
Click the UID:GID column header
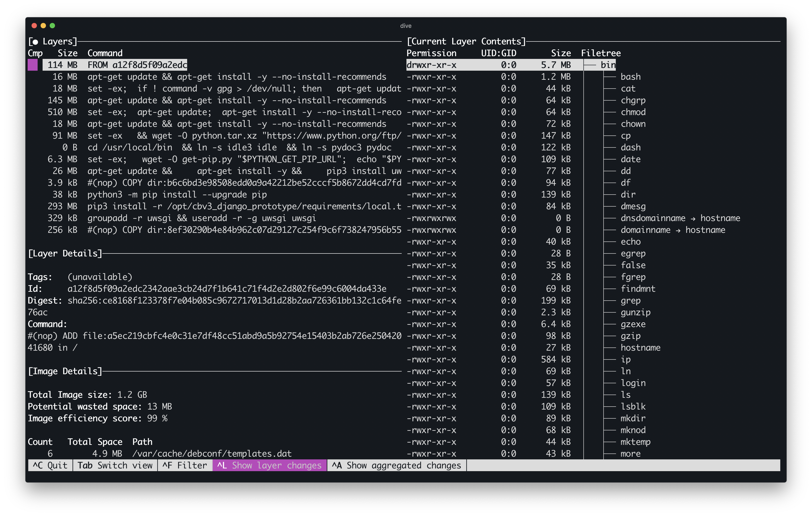point(498,53)
